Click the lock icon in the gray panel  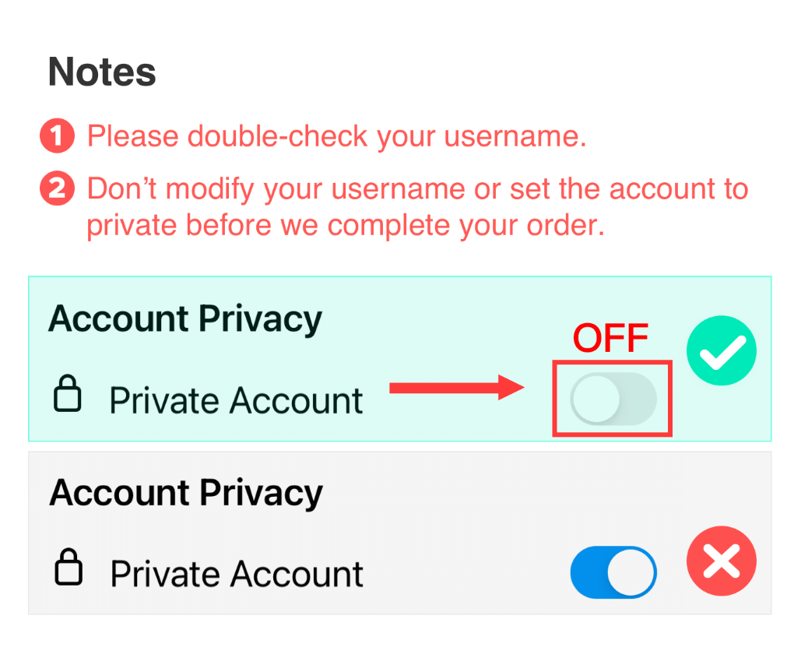tap(68, 568)
